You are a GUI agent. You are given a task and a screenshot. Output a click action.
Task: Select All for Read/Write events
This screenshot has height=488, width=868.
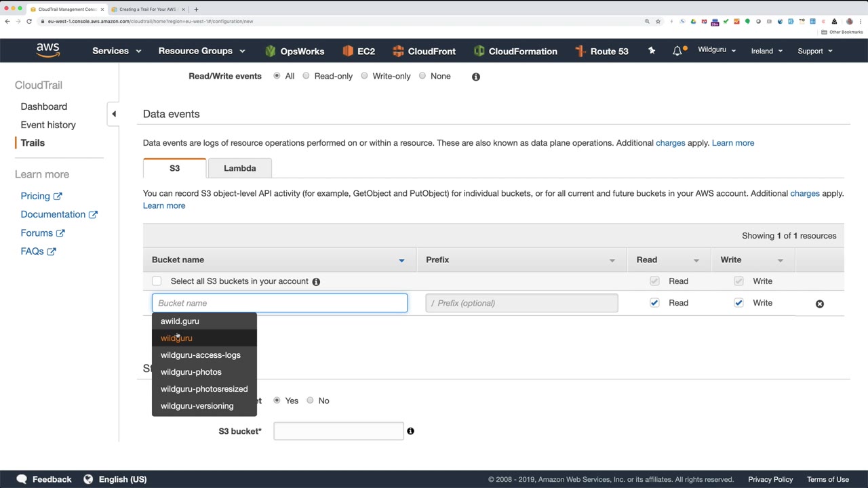point(277,76)
